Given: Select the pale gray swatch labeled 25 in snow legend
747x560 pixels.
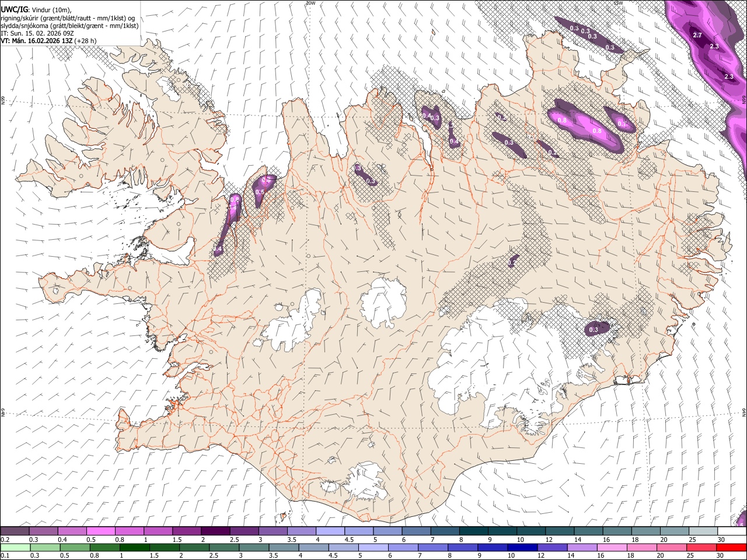Looking at the screenshot, I should tap(703, 531).
